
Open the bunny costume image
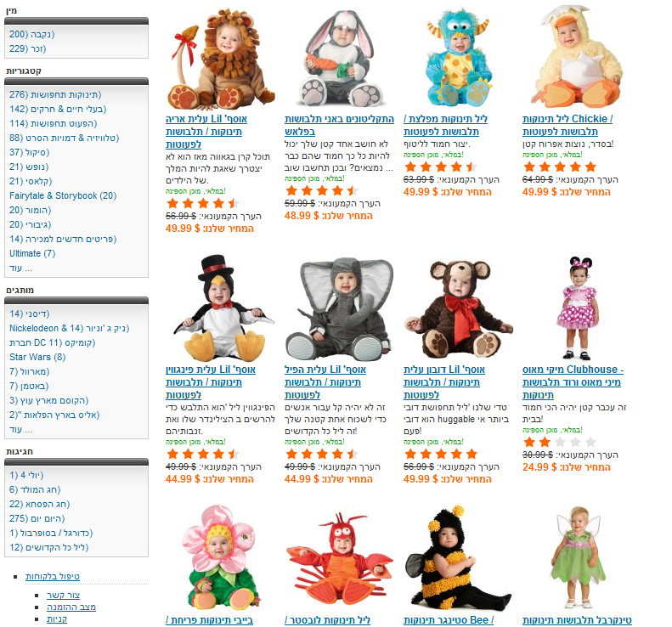tap(339, 59)
